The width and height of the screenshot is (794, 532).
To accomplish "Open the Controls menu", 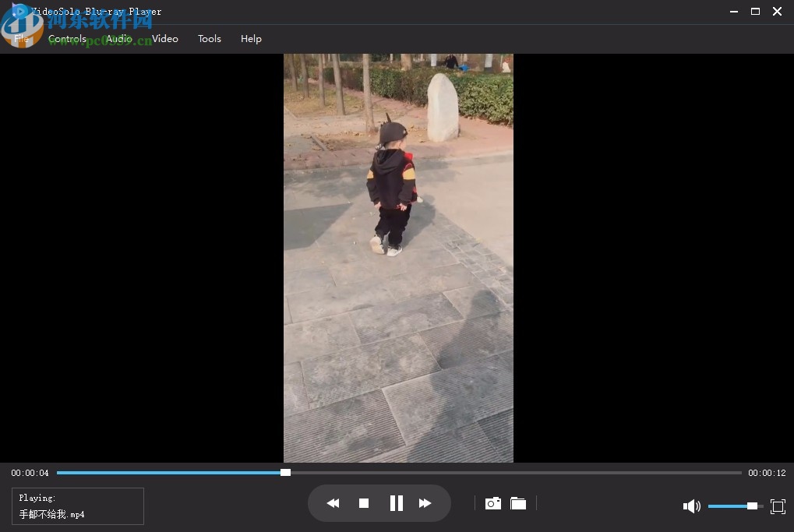I will click(67, 38).
